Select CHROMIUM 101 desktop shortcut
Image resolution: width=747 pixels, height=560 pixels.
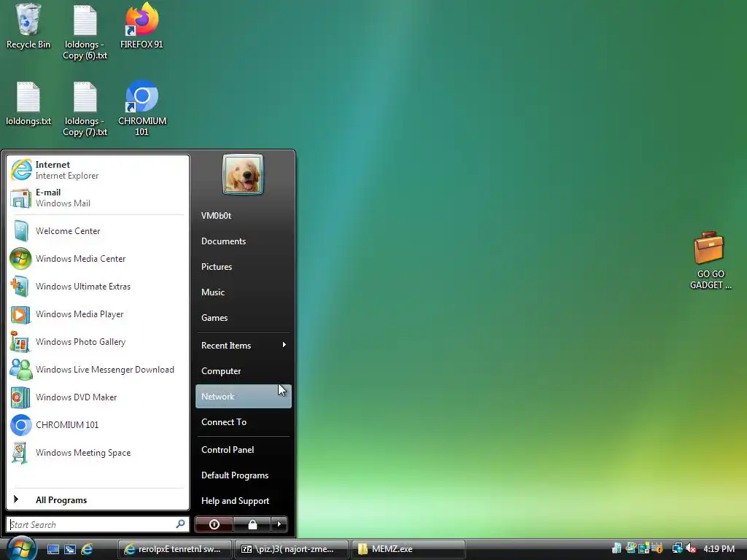coord(142,109)
